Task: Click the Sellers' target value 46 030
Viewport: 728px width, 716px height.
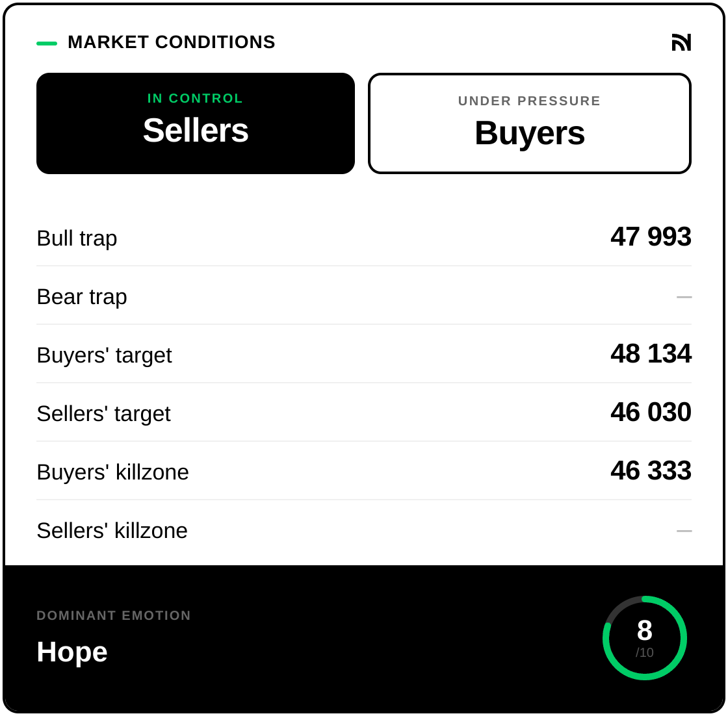Action: 651,413
